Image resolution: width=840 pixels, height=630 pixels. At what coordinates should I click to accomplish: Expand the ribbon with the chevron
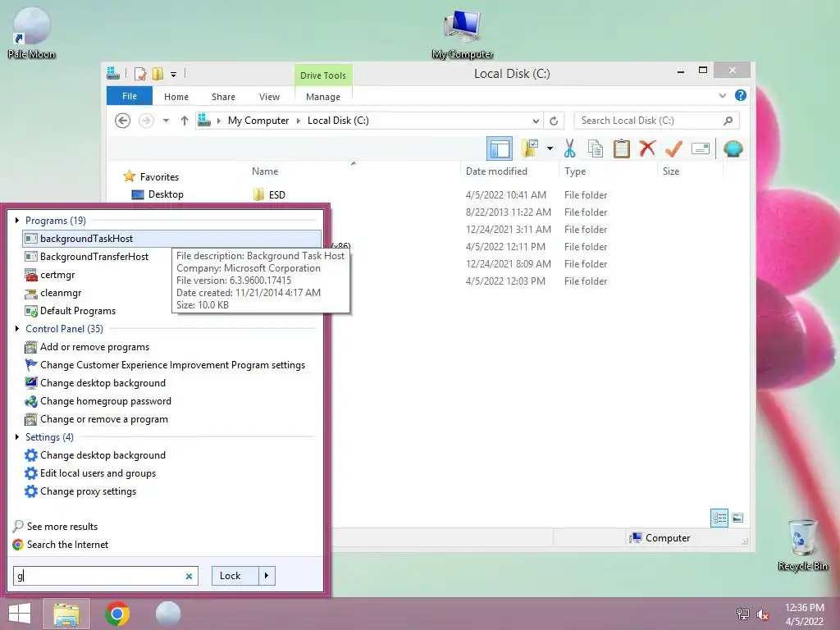[x=722, y=95]
